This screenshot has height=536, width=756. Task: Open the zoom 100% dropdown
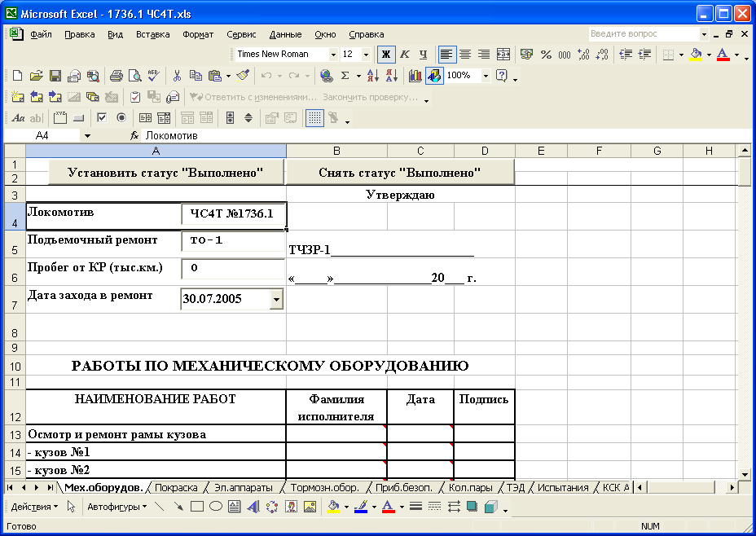pos(486,76)
